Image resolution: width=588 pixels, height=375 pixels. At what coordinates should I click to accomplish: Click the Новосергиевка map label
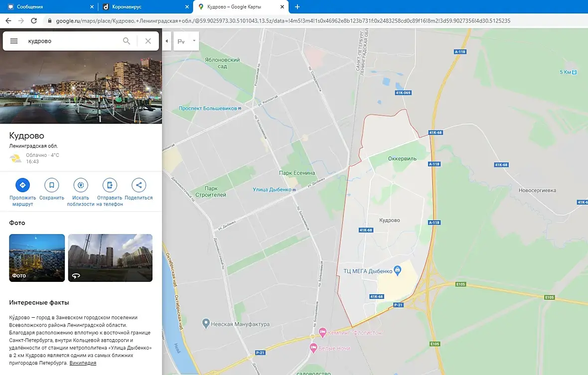(537, 190)
